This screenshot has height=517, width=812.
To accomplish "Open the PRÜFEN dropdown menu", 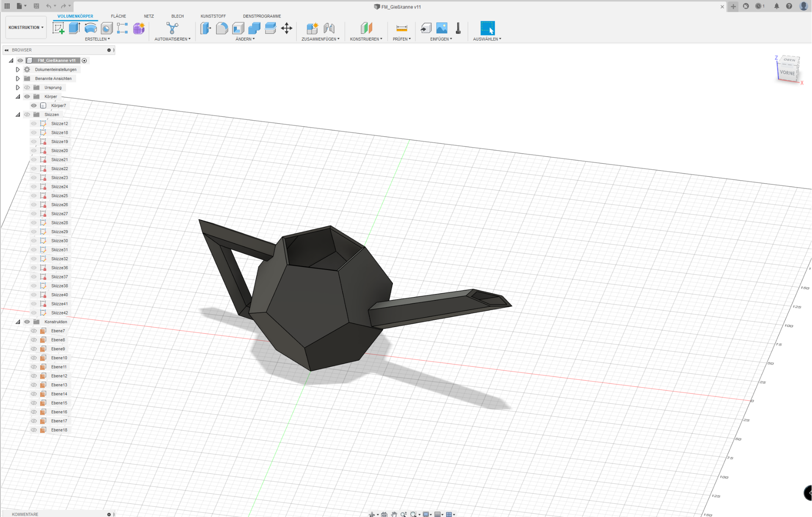I will (x=402, y=39).
